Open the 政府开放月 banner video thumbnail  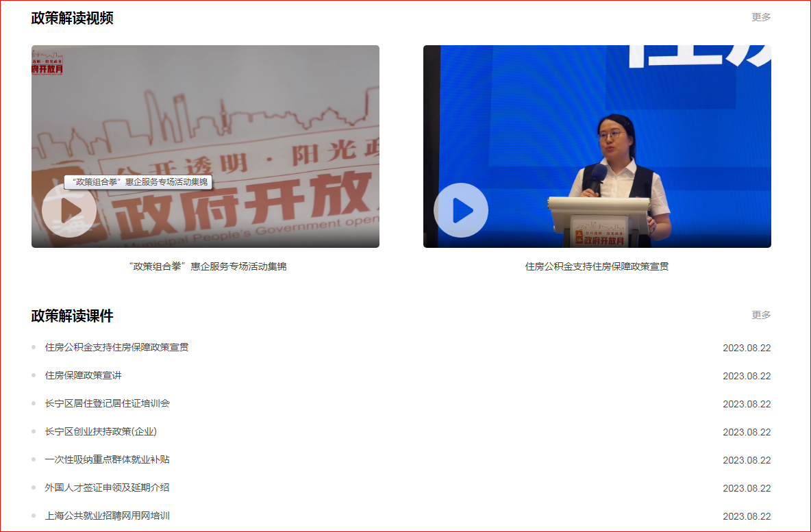coord(205,147)
